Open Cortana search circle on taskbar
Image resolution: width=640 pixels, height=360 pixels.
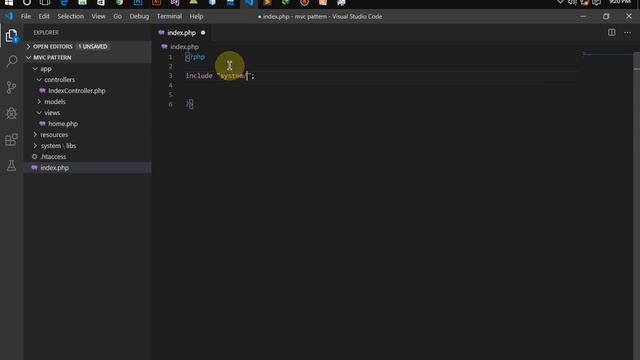[27, 2]
